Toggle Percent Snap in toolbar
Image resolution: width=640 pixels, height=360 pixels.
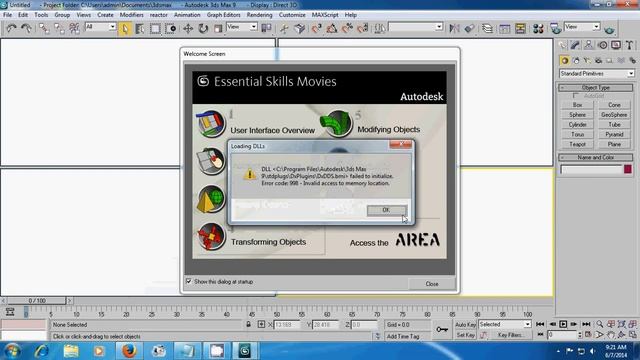(347, 28)
